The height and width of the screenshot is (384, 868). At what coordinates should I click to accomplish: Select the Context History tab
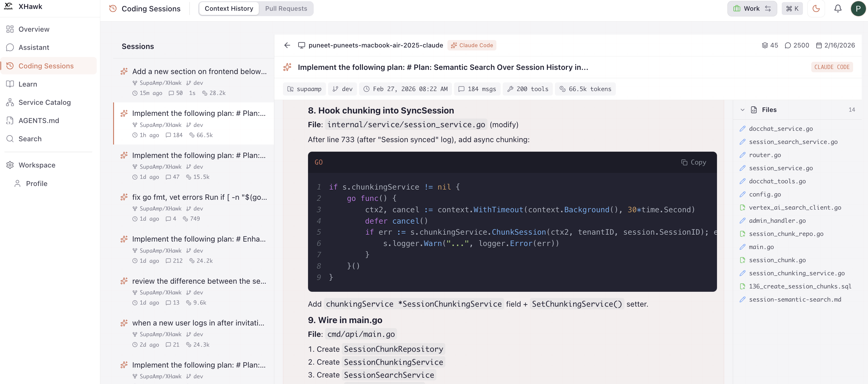point(229,9)
